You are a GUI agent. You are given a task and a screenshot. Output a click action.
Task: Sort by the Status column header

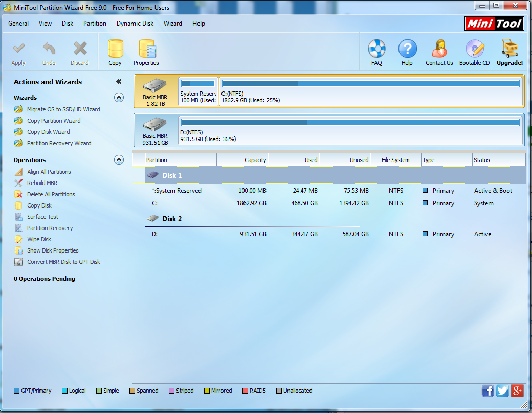(499, 160)
